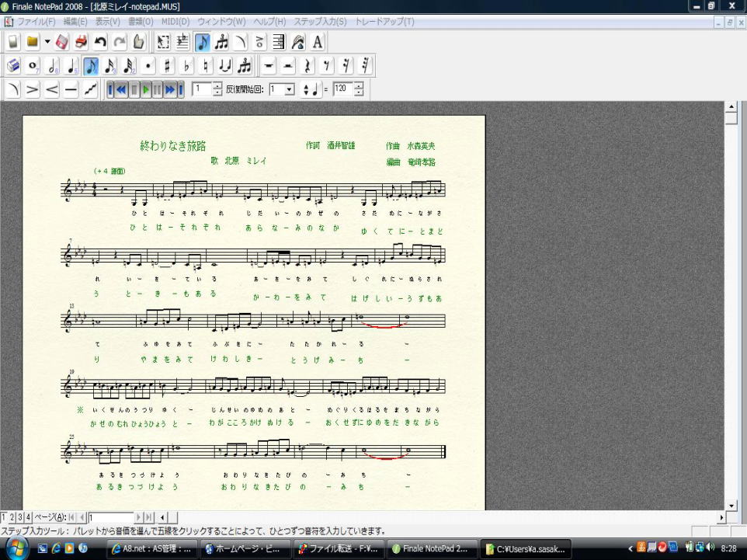747x560 pixels.
Task: Pick the sharp accidental tool
Action: click(x=167, y=66)
